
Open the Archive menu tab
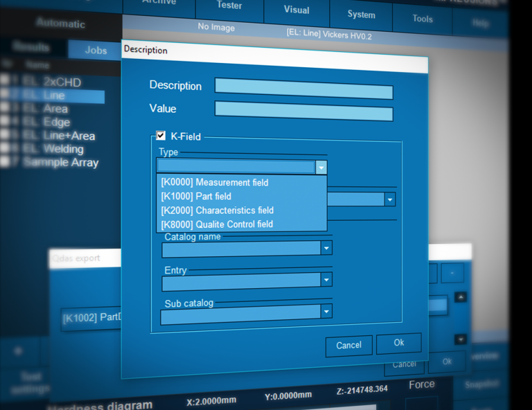pos(159,2)
